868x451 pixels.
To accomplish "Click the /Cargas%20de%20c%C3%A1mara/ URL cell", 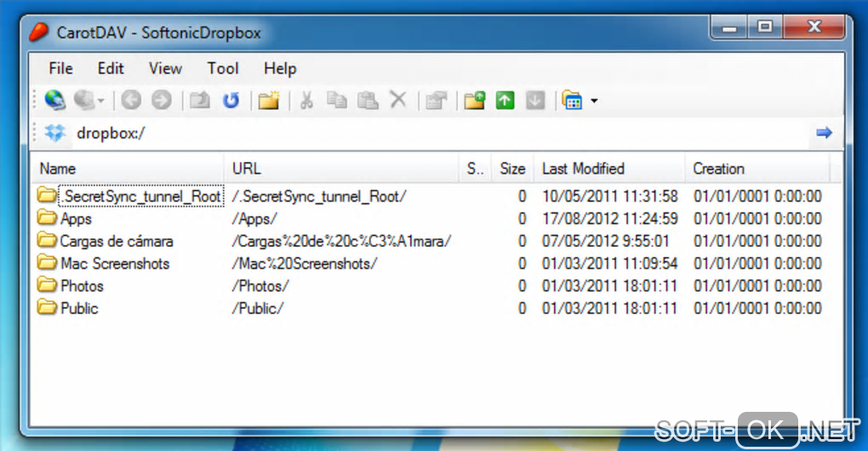I will coord(341,242).
